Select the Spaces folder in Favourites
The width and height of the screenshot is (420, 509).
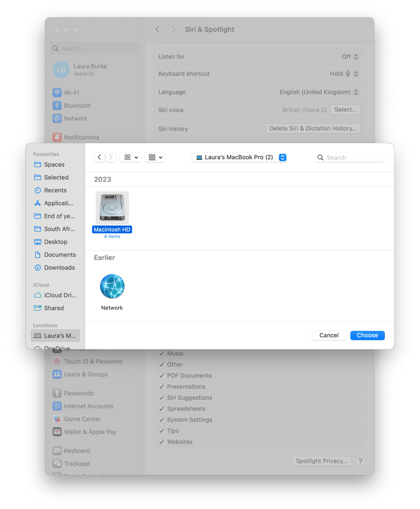[54, 165]
